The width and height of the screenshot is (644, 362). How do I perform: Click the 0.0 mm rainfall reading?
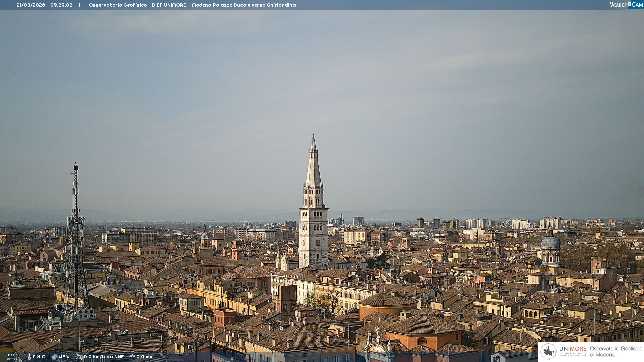[x=145, y=357]
